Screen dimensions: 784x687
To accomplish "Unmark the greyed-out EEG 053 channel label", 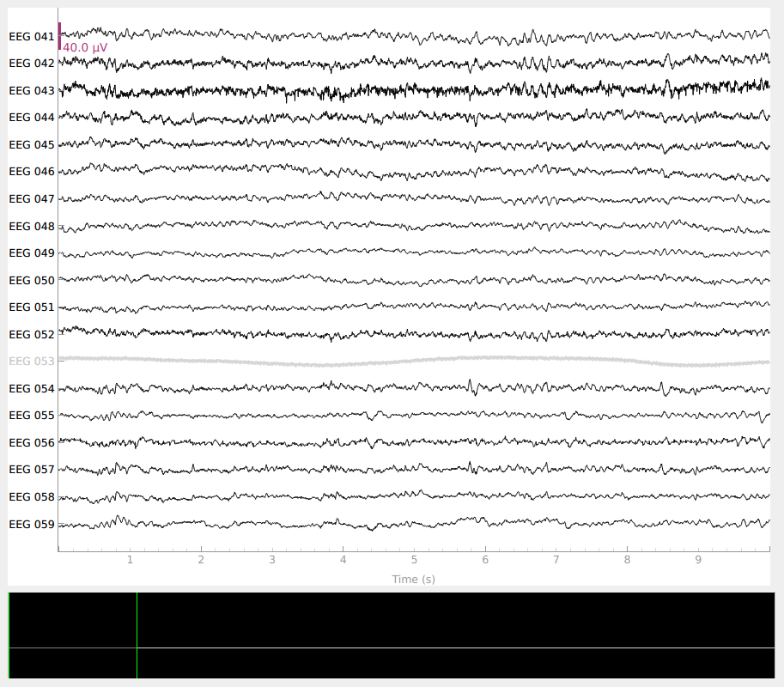I will (x=32, y=362).
